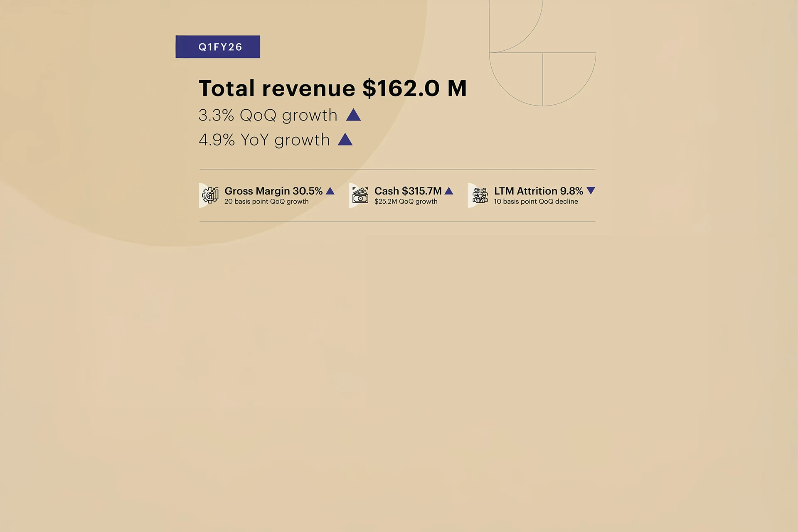Click the Q1FY26 quarter badge
Image resolution: width=798 pixels, height=532 pixels.
[x=218, y=47]
